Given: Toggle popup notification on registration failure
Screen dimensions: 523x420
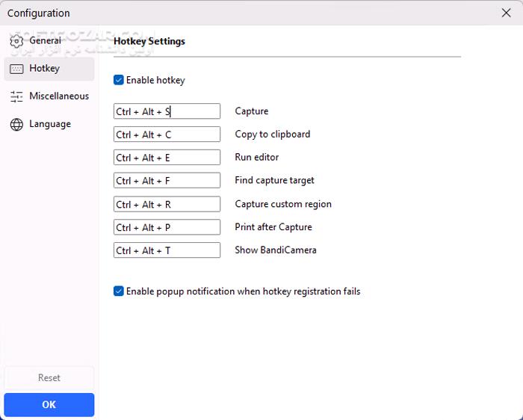Looking at the screenshot, I should pos(119,291).
